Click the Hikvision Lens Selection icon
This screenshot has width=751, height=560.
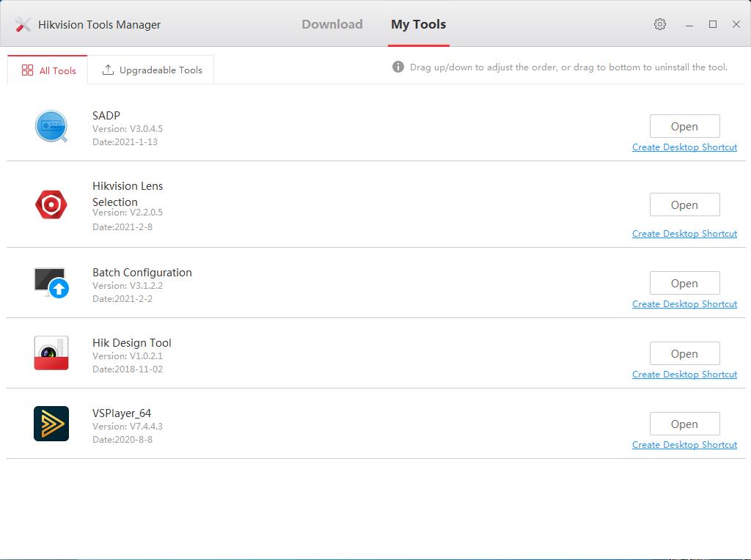(x=51, y=204)
